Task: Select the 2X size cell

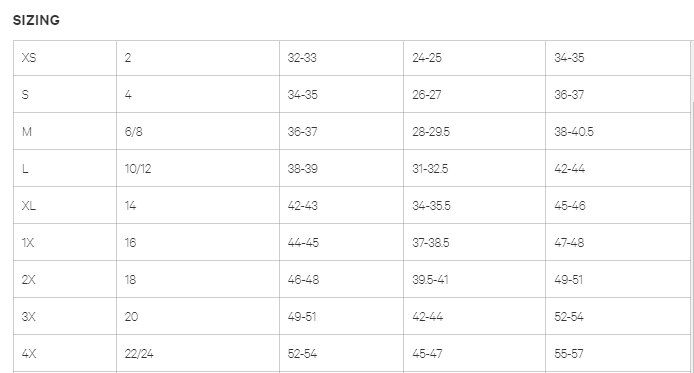Action: (x=65, y=279)
